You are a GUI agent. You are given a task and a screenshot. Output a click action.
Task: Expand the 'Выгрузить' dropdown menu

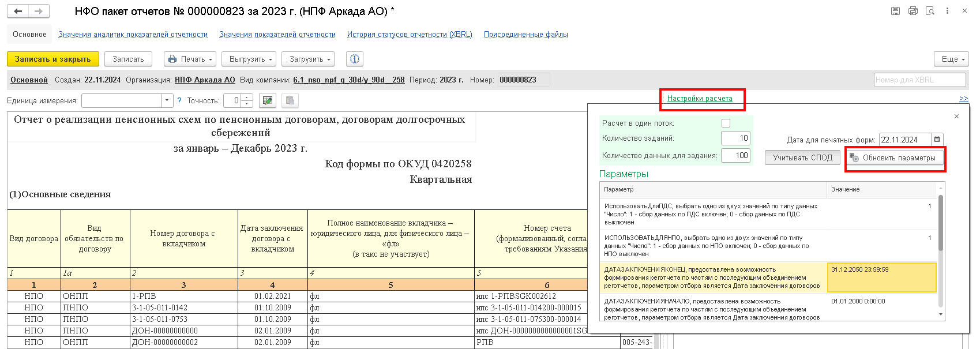250,59
